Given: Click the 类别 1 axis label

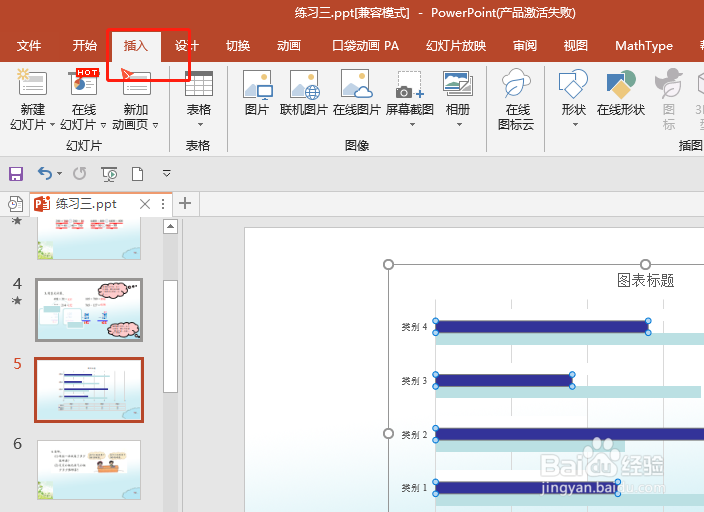Looking at the screenshot, I should (414, 488).
